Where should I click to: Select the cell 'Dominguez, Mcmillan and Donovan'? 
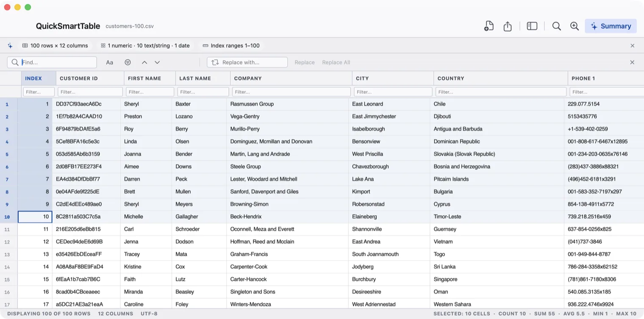(x=287, y=141)
